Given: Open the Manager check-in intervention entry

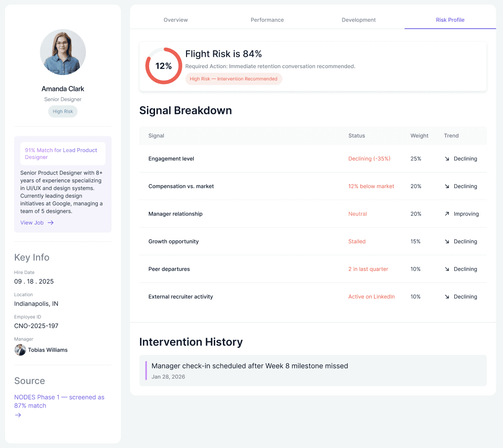Looking at the screenshot, I should (313, 370).
